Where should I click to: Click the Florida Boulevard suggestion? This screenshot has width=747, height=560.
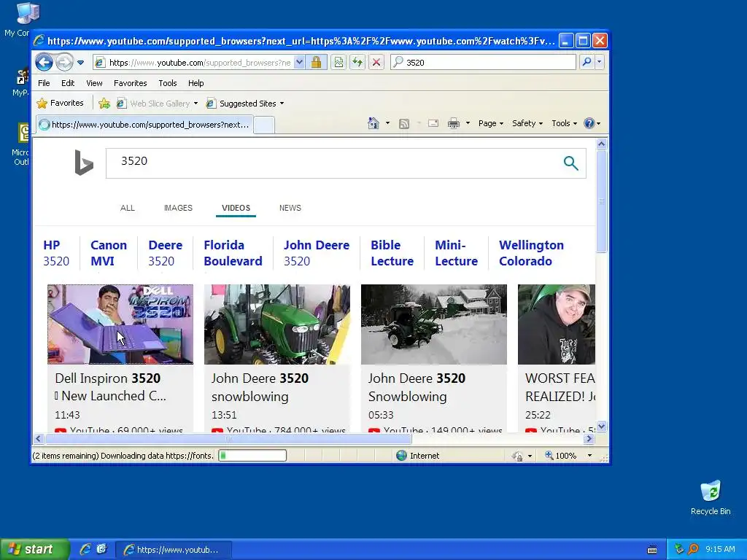[x=233, y=253]
